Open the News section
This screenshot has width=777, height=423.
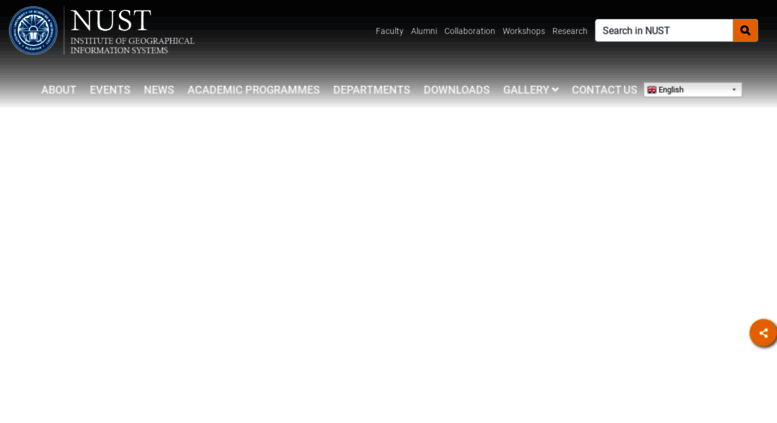tap(159, 90)
